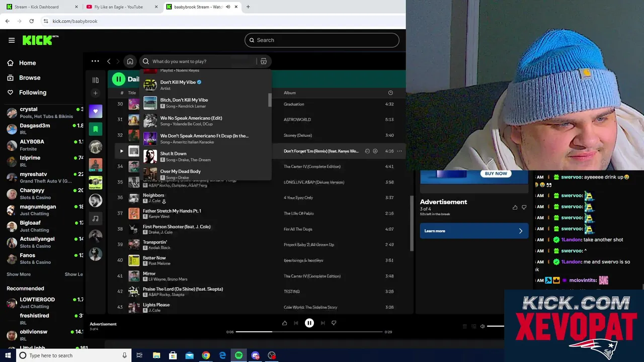
Task: Open the Windows Start menu
Action: click(8, 355)
